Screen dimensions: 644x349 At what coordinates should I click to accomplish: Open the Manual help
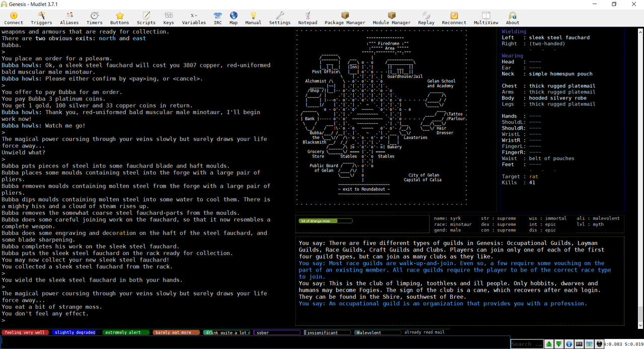pos(253,18)
